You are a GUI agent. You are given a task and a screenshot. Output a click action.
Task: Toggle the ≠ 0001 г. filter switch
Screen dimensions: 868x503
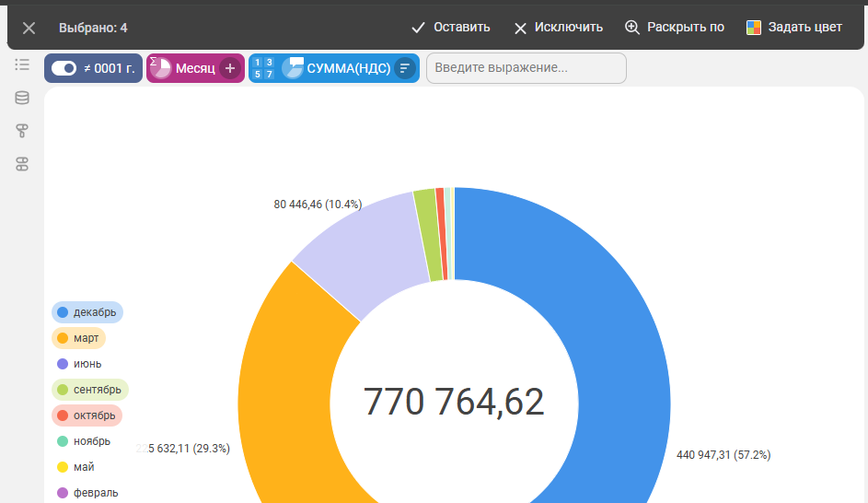(x=64, y=68)
